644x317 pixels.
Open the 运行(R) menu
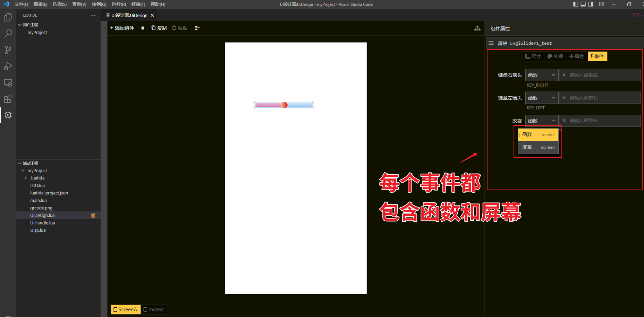click(x=118, y=4)
